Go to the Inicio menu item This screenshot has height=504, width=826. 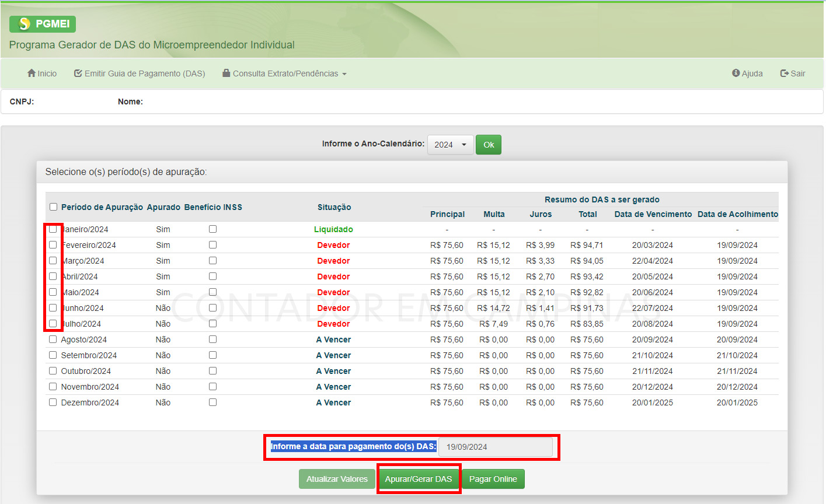[47, 73]
